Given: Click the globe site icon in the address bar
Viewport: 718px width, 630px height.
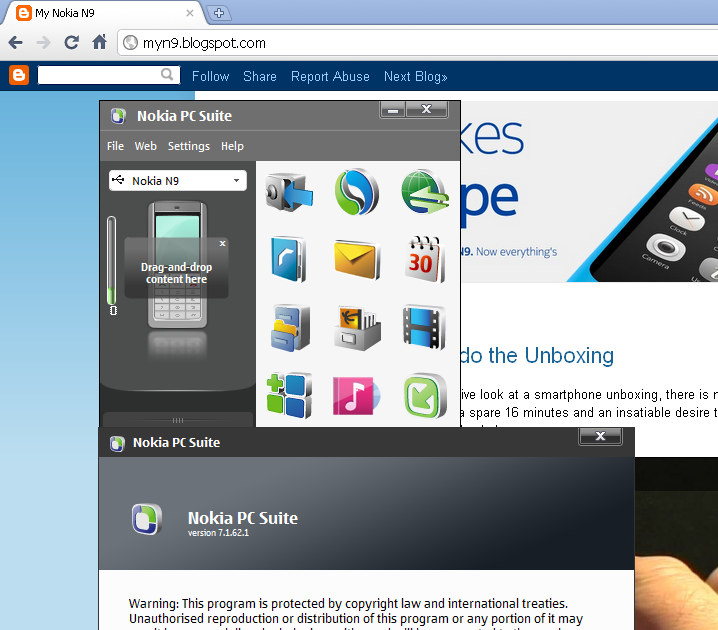Looking at the screenshot, I should tap(131, 43).
